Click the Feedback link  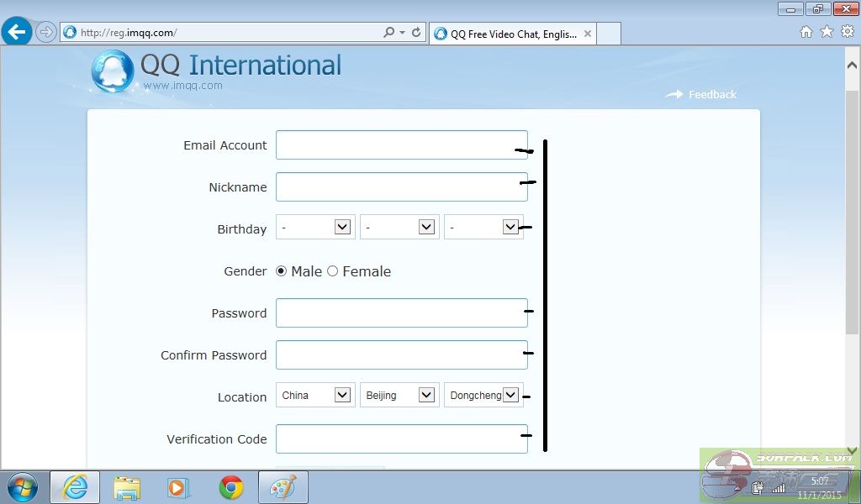click(x=712, y=94)
